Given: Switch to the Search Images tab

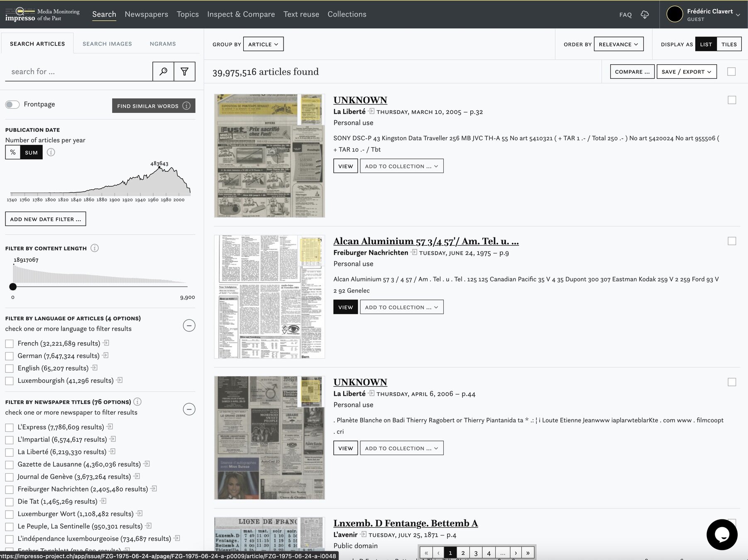Looking at the screenshot, I should pyautogui.click(x=107, y=44).
